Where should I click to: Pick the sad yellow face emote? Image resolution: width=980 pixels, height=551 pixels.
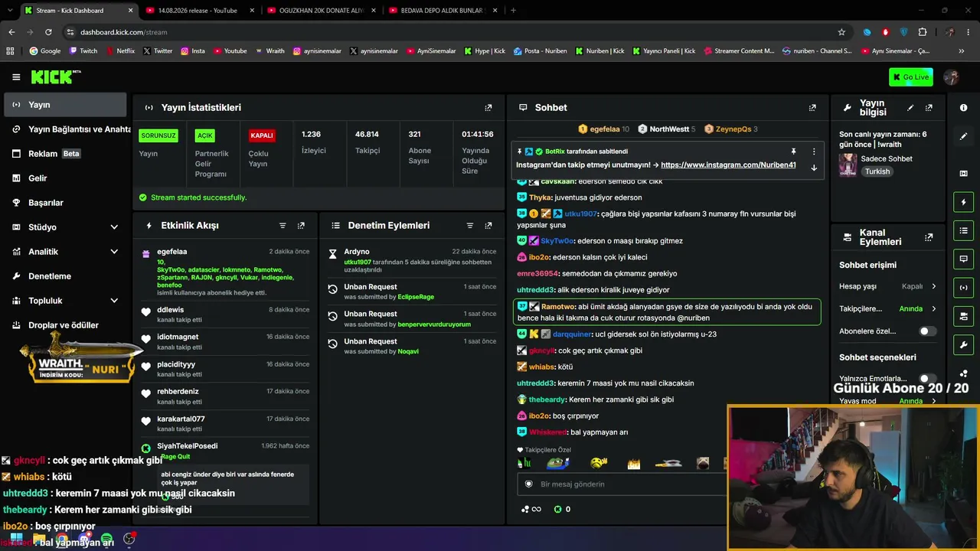[599, 463]
